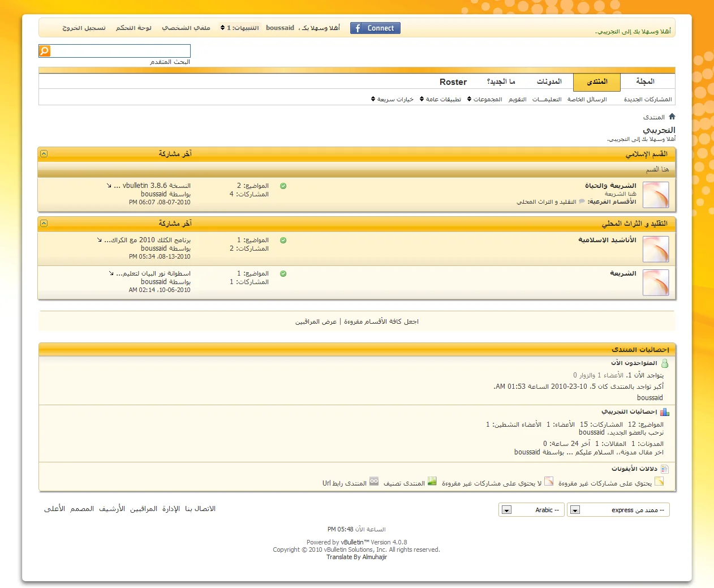
Task: Open the Roster tab
Action: (453, 82)
